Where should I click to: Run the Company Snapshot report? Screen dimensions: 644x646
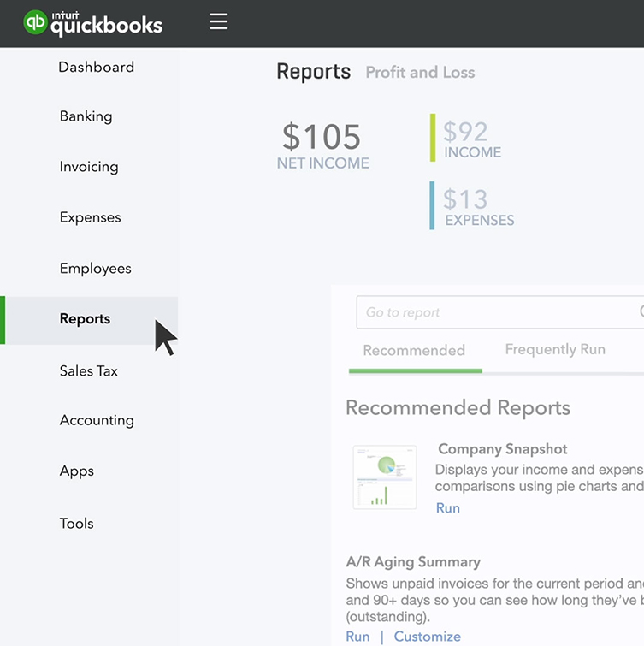click(447, 508)
